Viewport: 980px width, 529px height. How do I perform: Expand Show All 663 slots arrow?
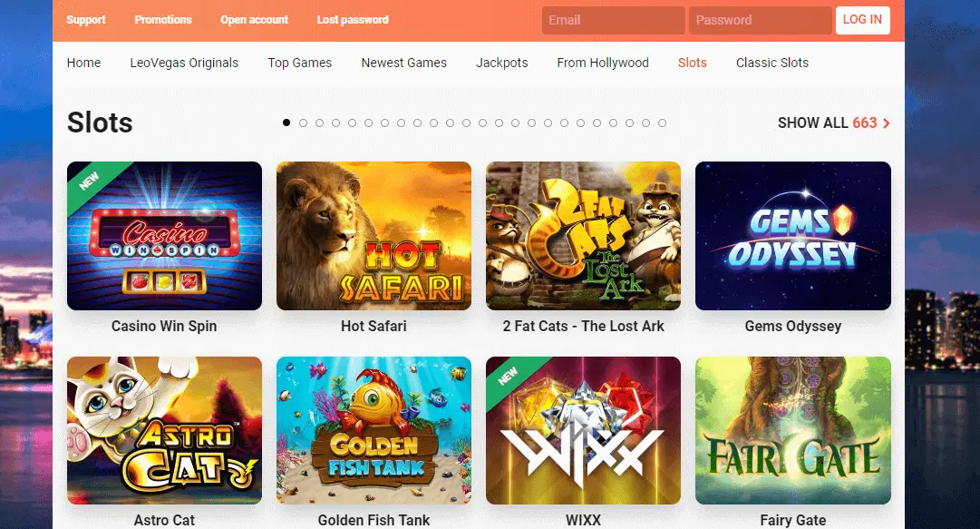point(886,123)
